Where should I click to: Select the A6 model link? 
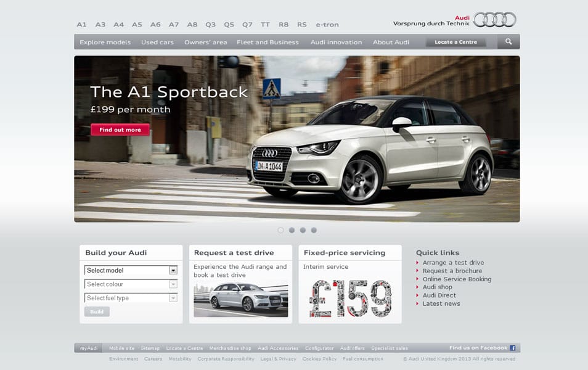pyautogui.click(x=155, y=25)
